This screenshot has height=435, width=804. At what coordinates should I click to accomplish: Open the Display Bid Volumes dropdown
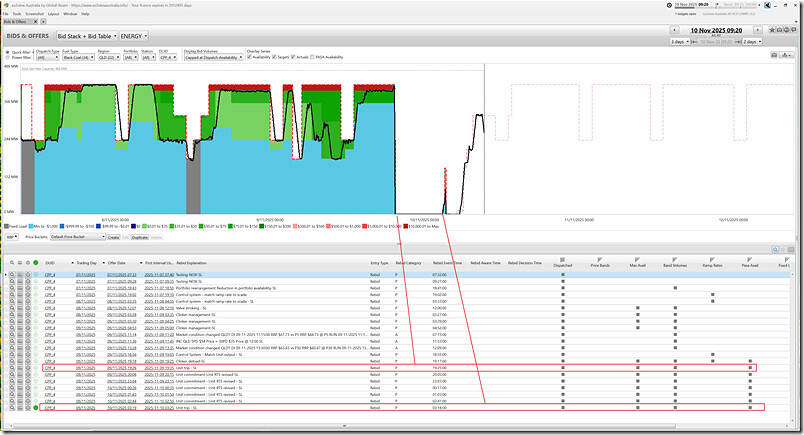[x=213, y=57]
